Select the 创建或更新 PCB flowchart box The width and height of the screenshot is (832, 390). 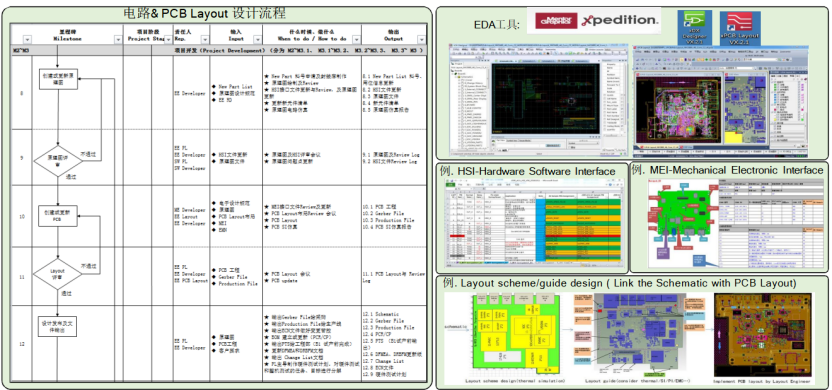tap(58, 215)
